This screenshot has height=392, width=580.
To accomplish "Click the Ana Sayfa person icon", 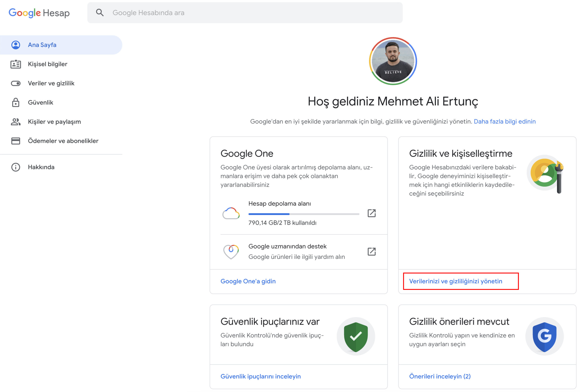I will pos(16,45).
